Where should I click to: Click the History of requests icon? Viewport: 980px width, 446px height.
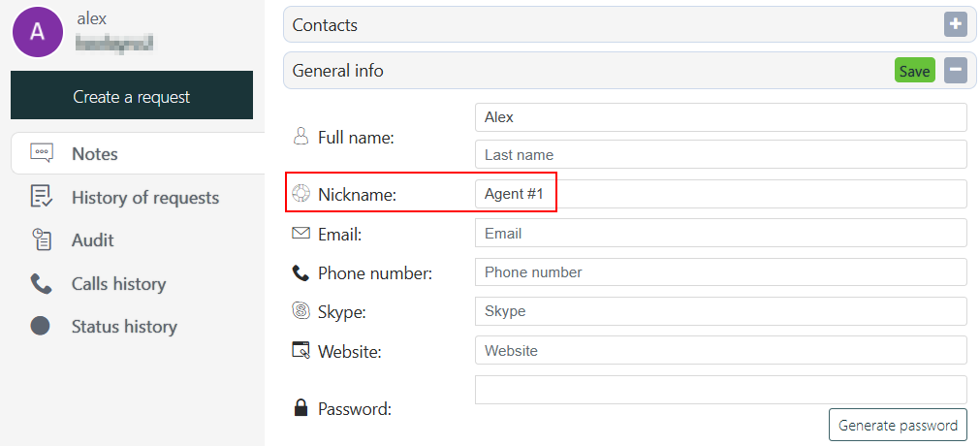[41, 197]
